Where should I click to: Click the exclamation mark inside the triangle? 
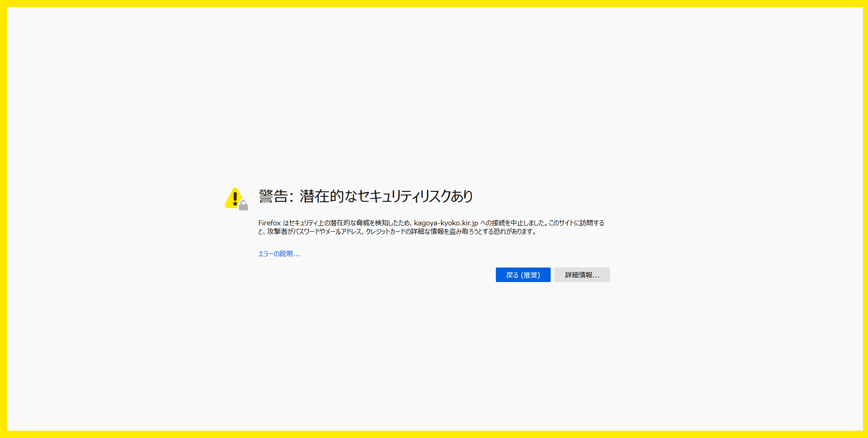(235, 198)
